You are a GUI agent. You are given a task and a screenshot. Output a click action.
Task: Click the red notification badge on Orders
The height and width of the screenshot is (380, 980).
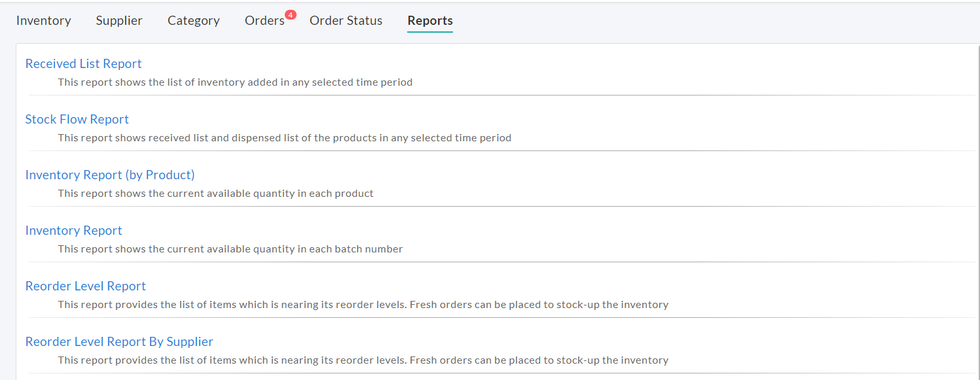(291, 14)
